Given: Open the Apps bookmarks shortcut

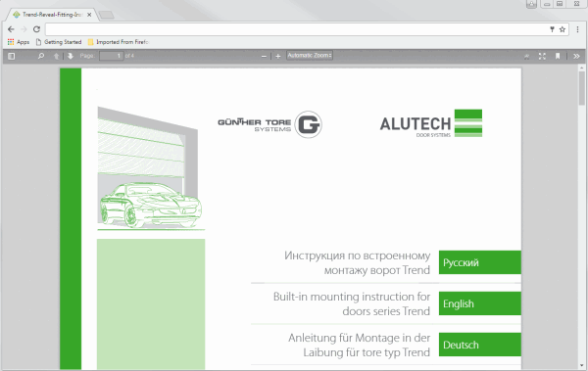Looking at the screenshot, I should point(19,42).
